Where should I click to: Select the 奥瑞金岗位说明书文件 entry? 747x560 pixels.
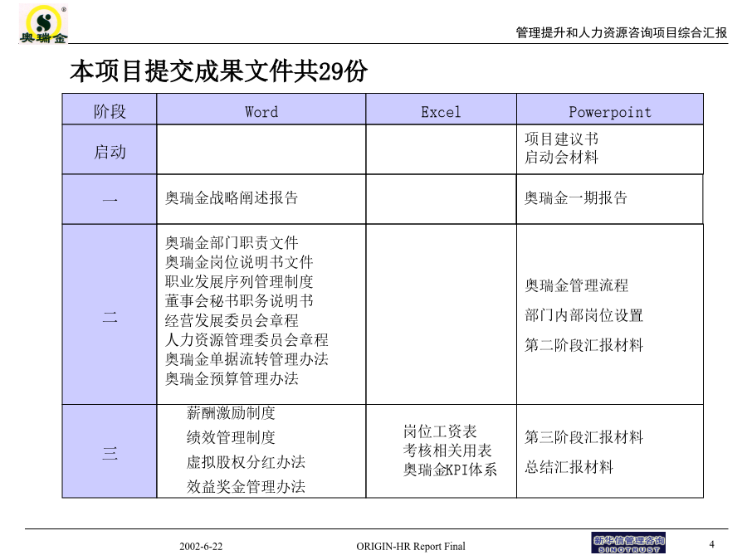tap(239, 262)
